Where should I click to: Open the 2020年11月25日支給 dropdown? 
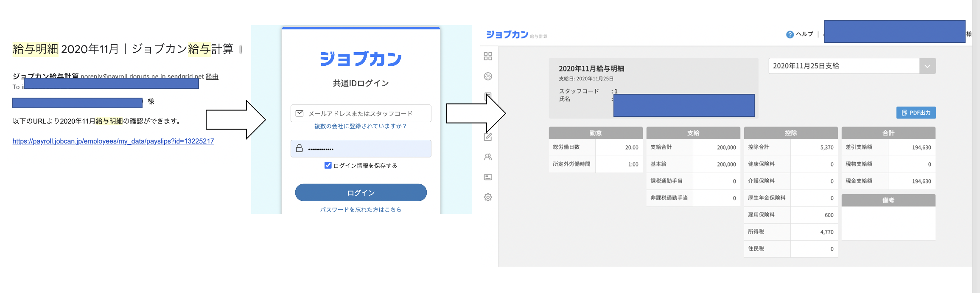[852, 66]
